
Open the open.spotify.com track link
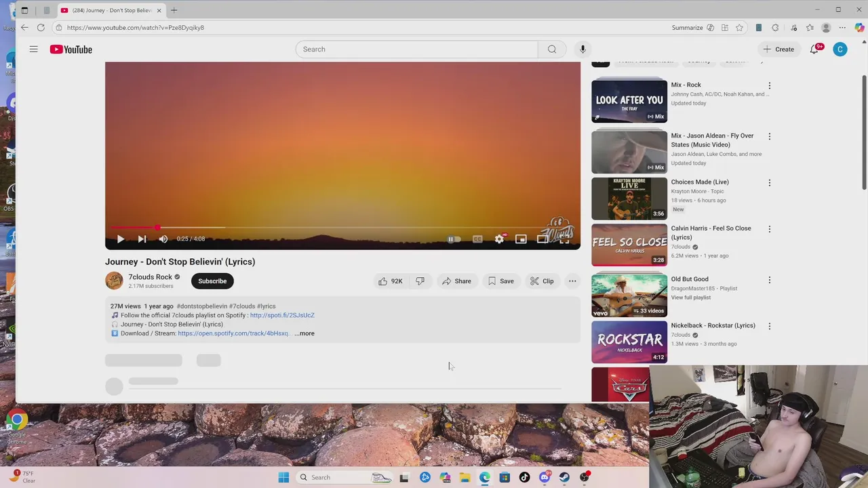point(234,333)
